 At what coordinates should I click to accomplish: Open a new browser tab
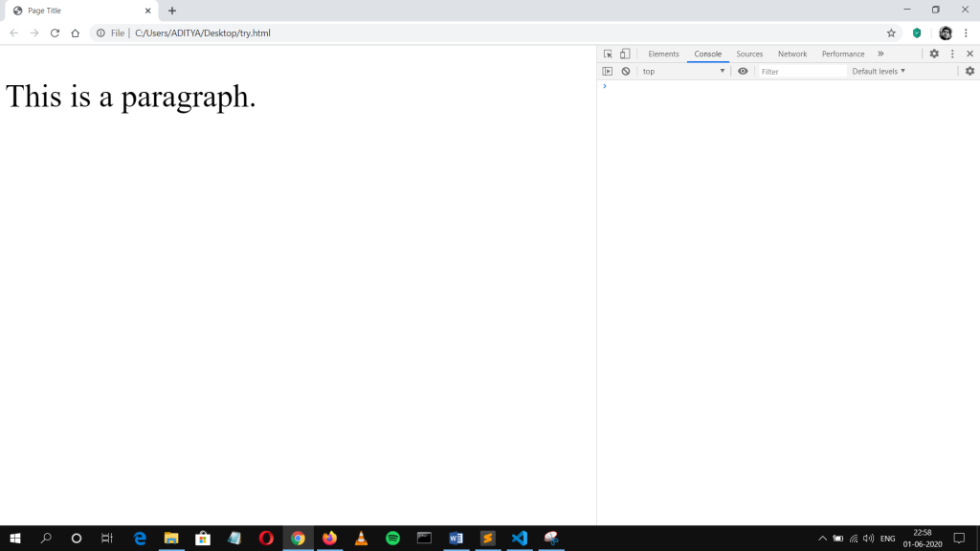(x=172, y=11)
